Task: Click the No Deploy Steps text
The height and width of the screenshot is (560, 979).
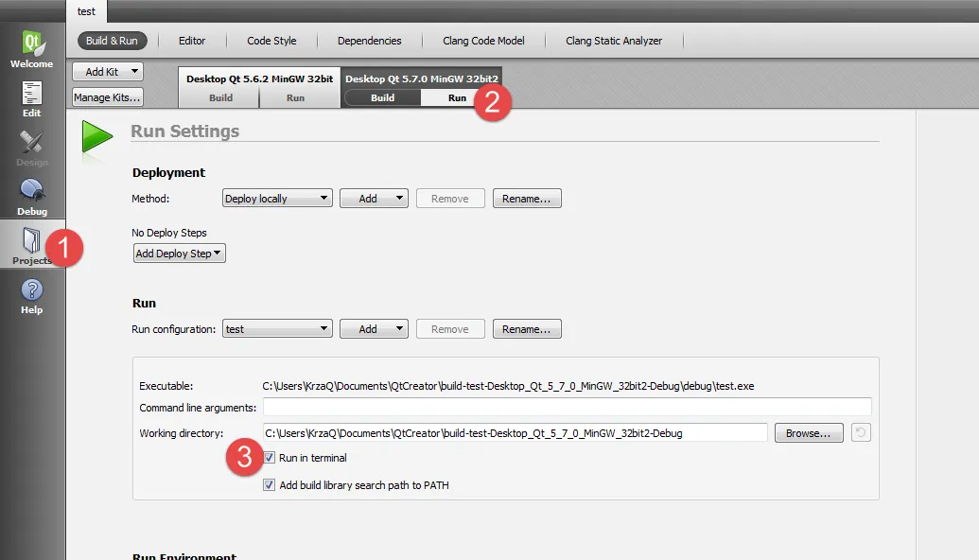Action: pos(169,233)
